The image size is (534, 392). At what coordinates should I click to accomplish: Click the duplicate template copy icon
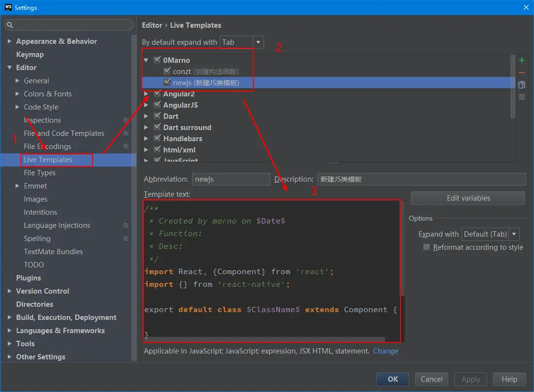point(521,85)
